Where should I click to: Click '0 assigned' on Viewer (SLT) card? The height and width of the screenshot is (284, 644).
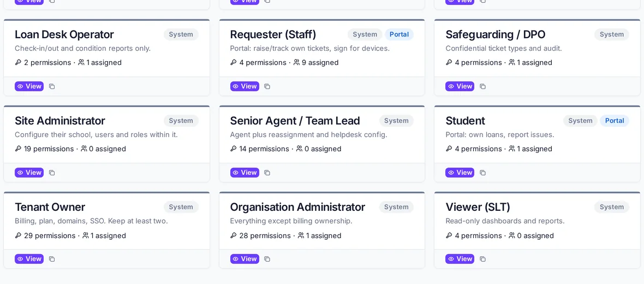click(535, 235)
